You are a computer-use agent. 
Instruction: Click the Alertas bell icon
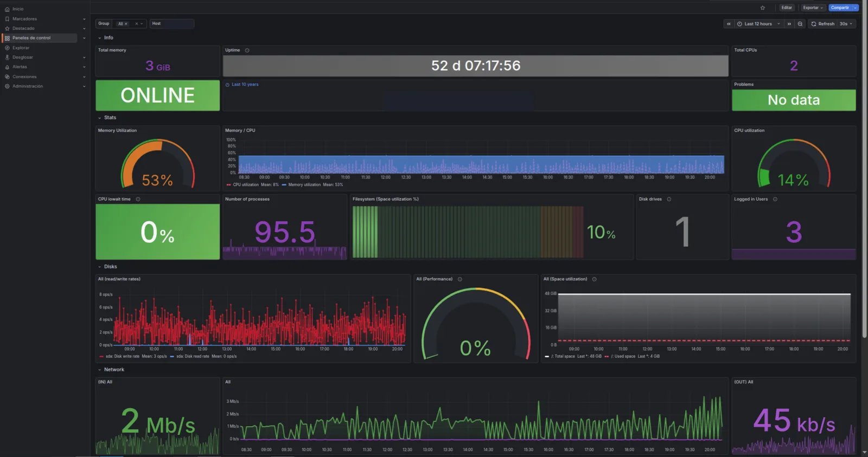point(7,67)
